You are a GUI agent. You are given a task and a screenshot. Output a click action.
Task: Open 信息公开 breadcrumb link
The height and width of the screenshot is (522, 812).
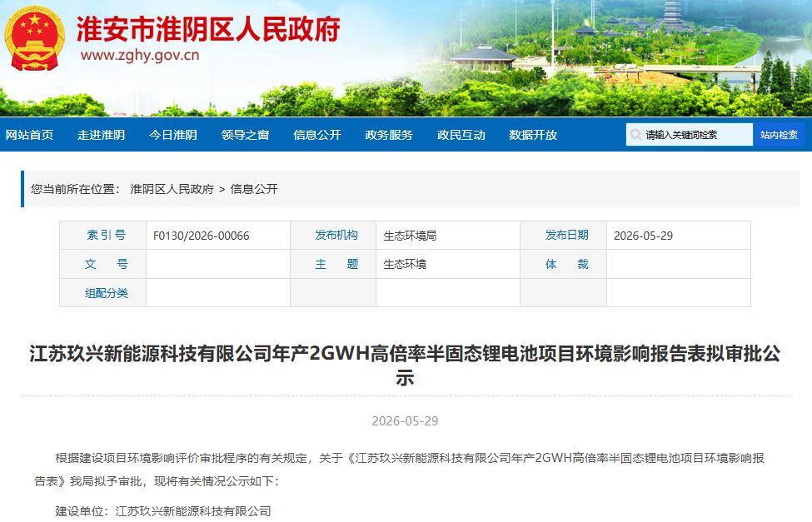[254, 189]
